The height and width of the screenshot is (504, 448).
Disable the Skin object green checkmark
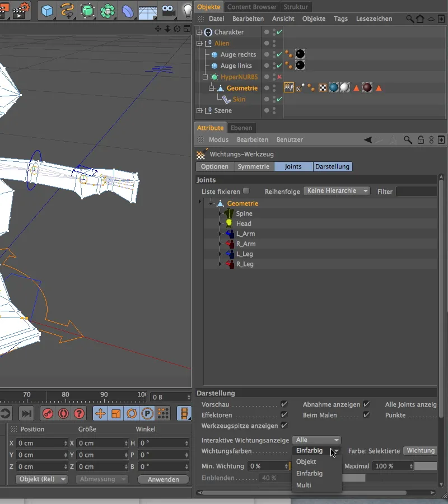point(279,99)
